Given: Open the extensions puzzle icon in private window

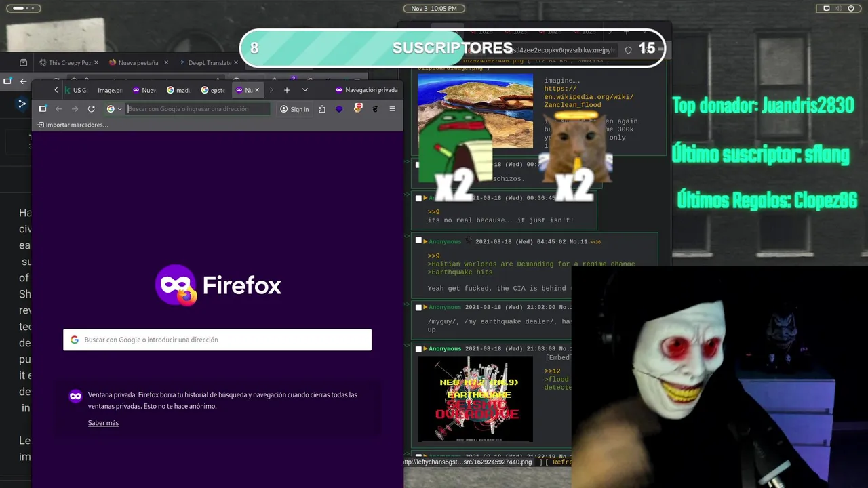Looking at the screenshot, I should [322, 109].
